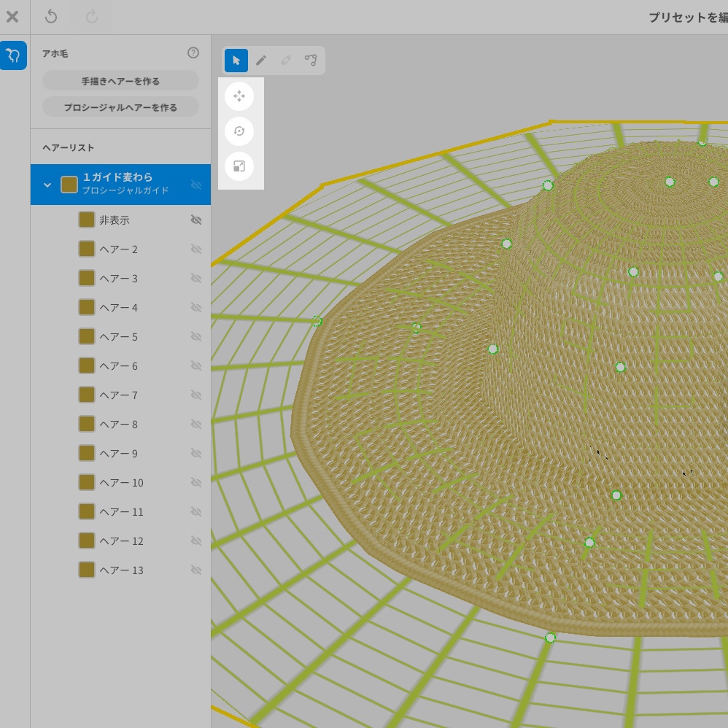This screenshot has width=728, height=728.
Task: Select the control point path tool
Action: point(311,61)
